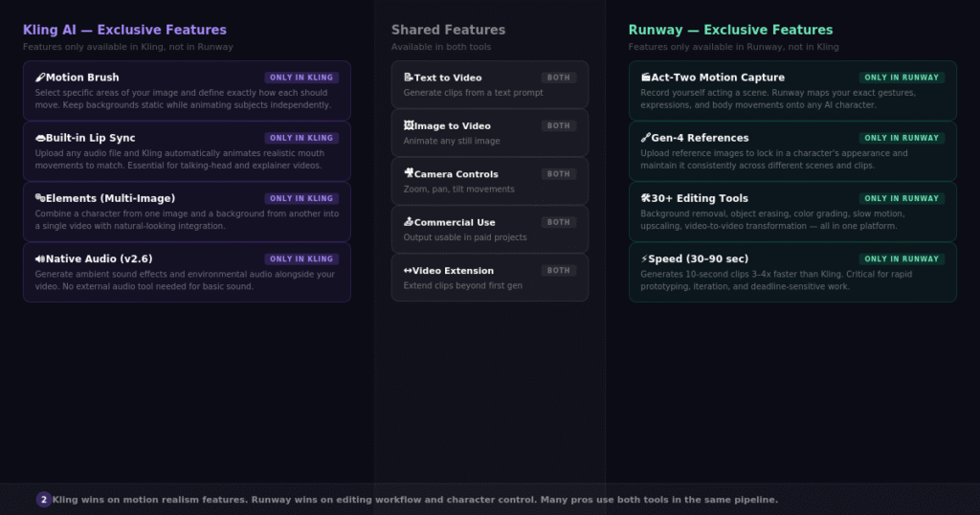Click the BOTH badge on Camera Controls
Viewport: 980px width, 515px height.
pyautogui.click(x=558, y=174)
